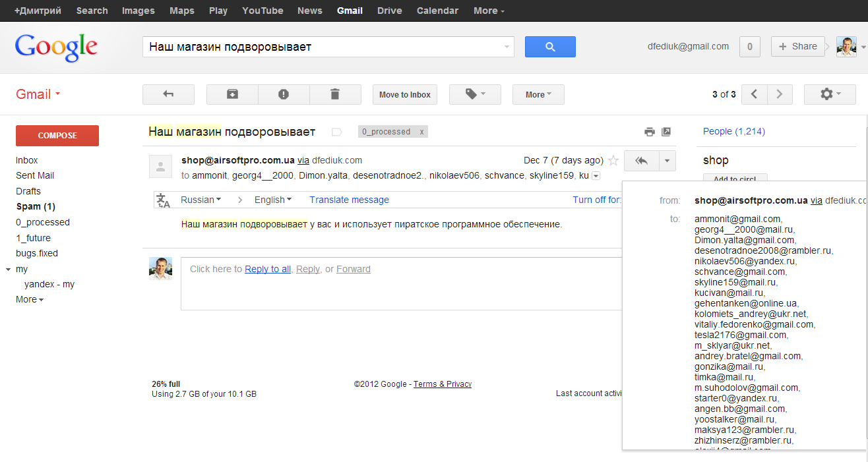Open Drafts folder

pyautogui.click(x=28, y=191)
